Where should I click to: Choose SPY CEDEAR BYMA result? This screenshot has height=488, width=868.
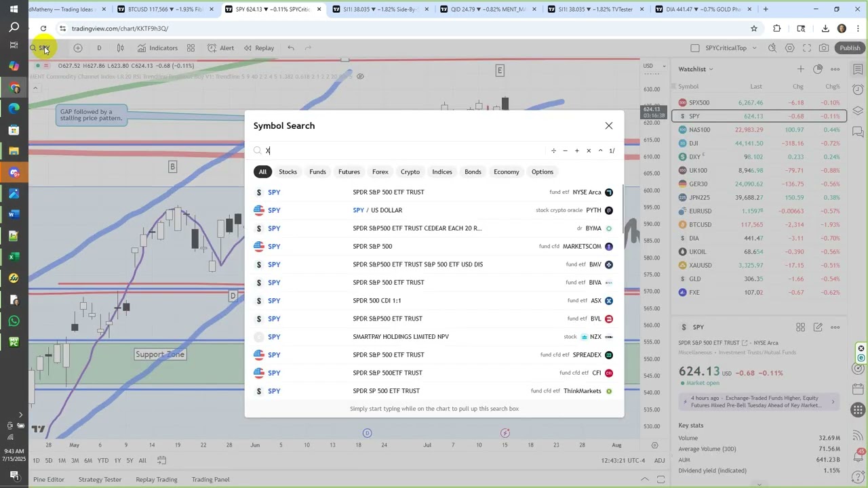434,228
